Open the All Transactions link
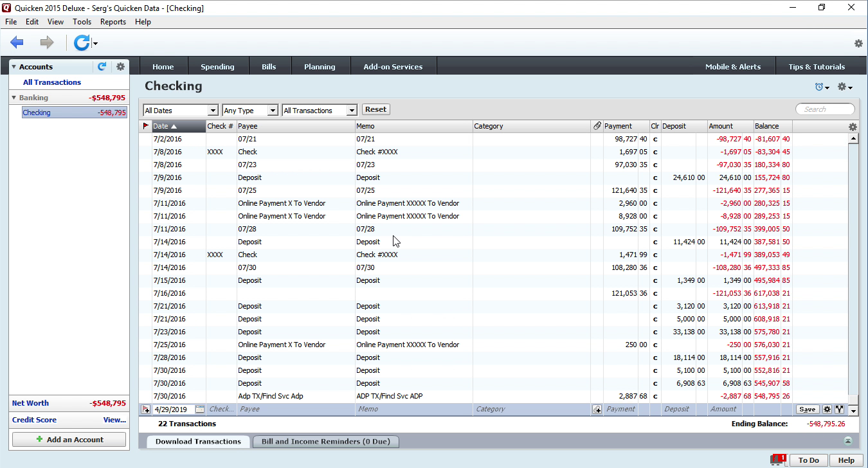 (x=52, y=82)
